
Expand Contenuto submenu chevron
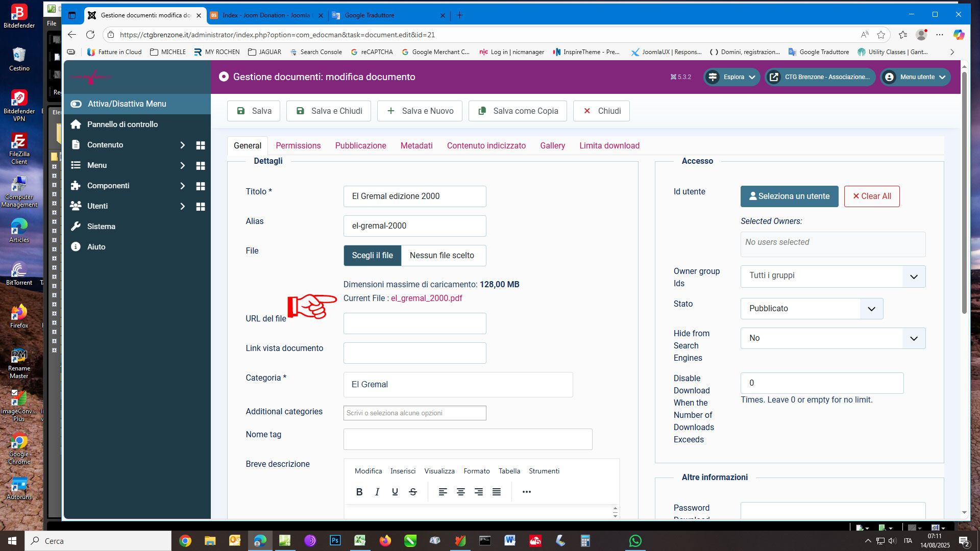coord(182,145)
